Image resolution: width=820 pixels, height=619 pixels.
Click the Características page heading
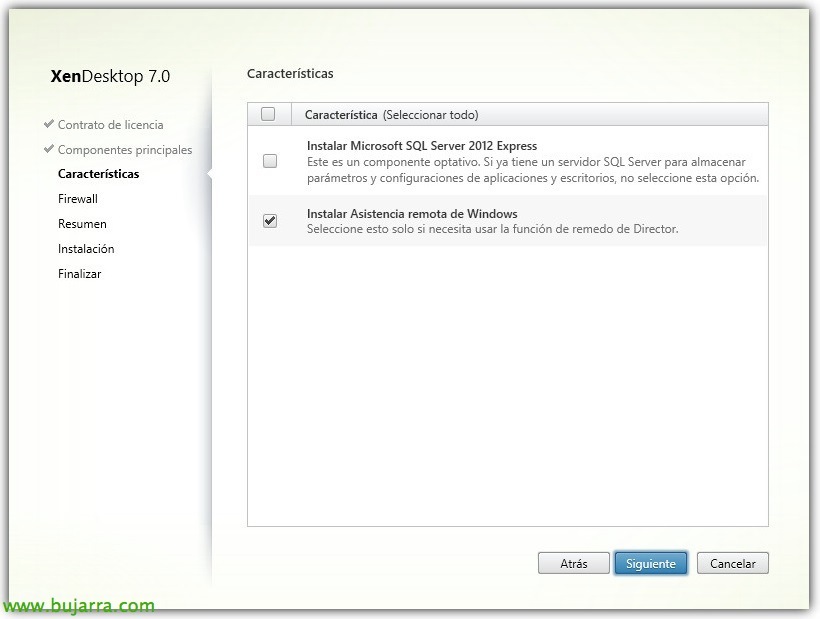(x=290, y=74)
